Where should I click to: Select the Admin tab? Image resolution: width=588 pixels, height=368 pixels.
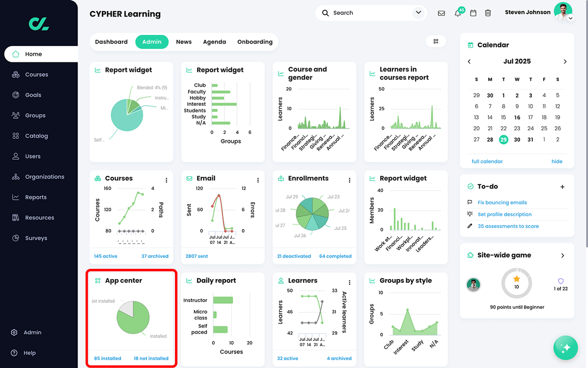(x=152, y=42)
